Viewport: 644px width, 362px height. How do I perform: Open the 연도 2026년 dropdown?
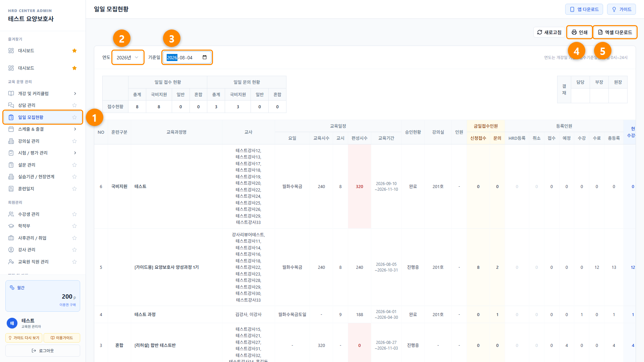pos(127,57)
